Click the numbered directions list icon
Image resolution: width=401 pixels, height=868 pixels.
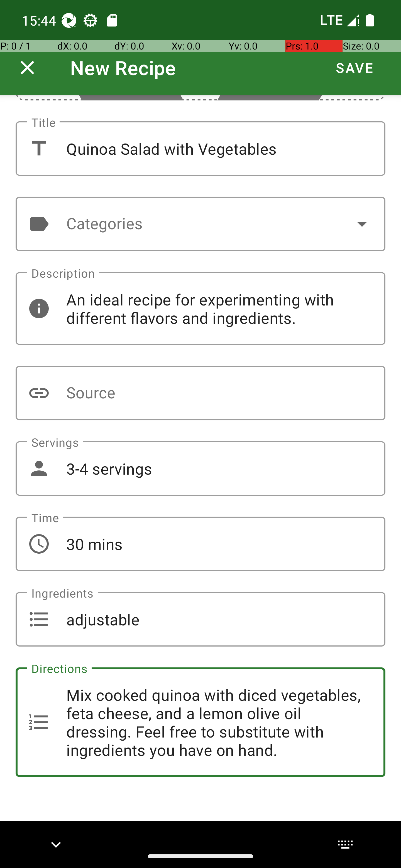tap(39, 722)
